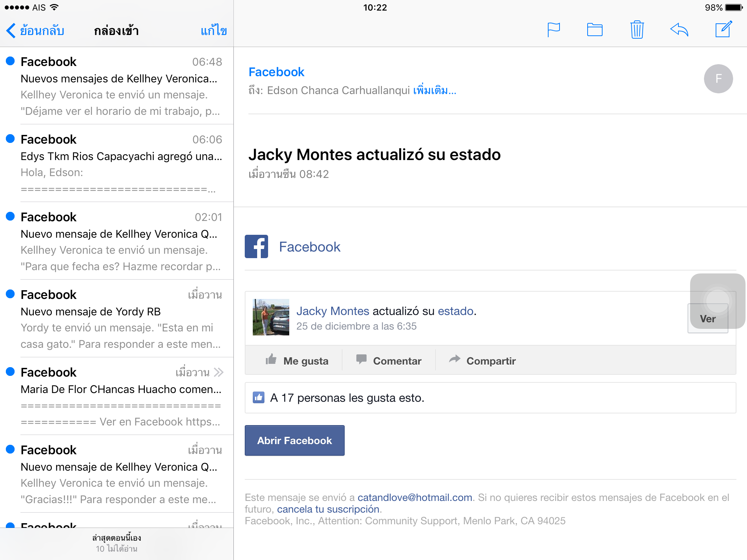Screen dimensions: 747x560
Task: Tap the unread dot of the 06:48 email
Action: pos(10,61)
